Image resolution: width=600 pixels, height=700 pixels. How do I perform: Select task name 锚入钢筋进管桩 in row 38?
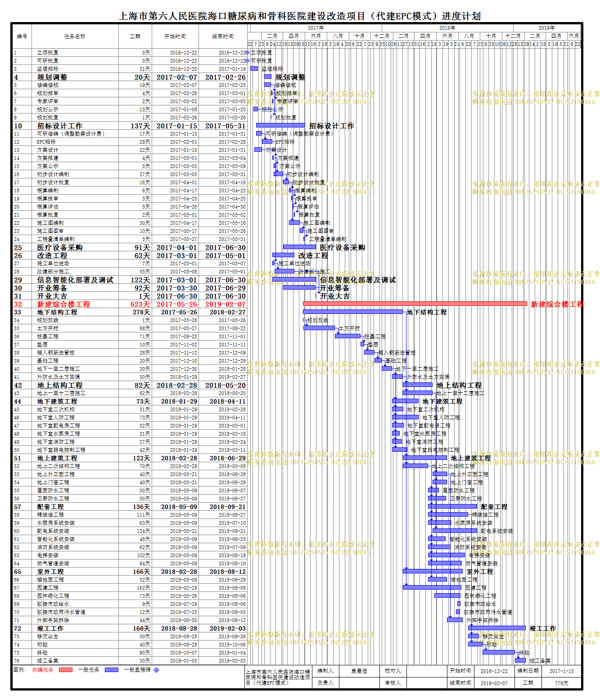(x=56, y=353)
